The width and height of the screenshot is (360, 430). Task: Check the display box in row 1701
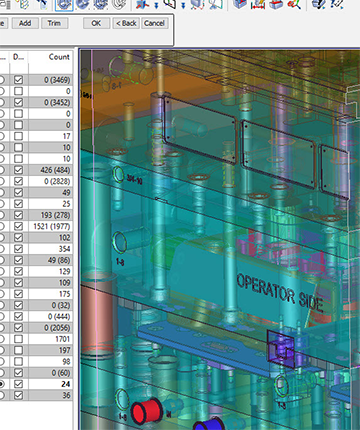click(19, 339)
